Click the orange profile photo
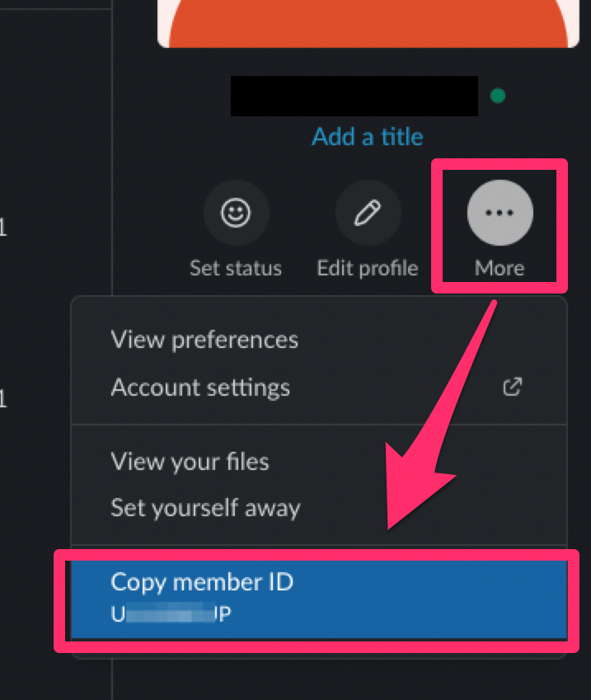 368,23
